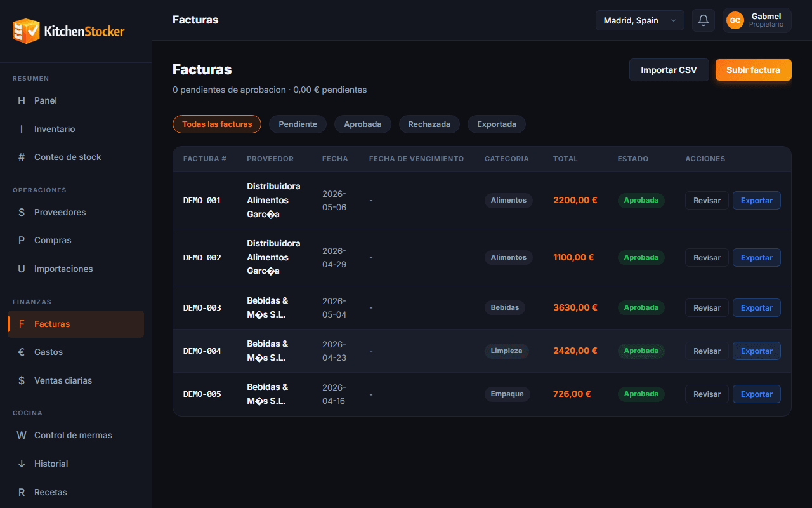
Task: Open Historial with the arrow icon
Action: pos(22,464)
